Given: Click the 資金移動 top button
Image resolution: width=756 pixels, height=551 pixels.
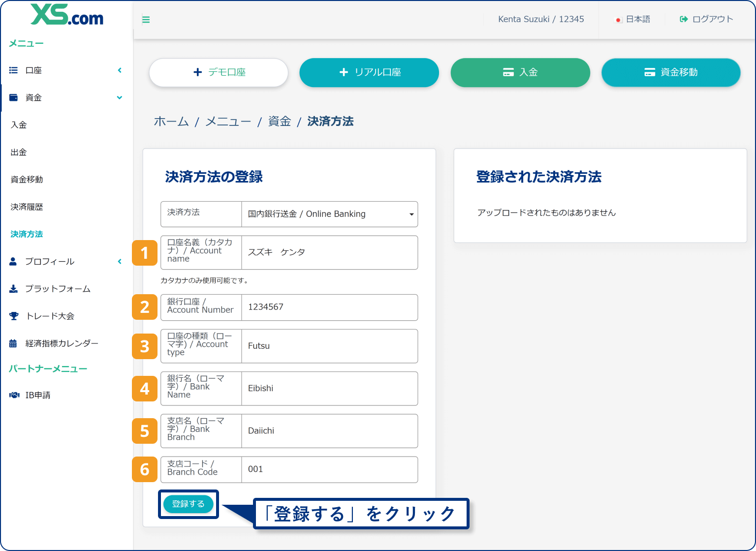Looking at the screenshot, I should [x=671, y=72].
